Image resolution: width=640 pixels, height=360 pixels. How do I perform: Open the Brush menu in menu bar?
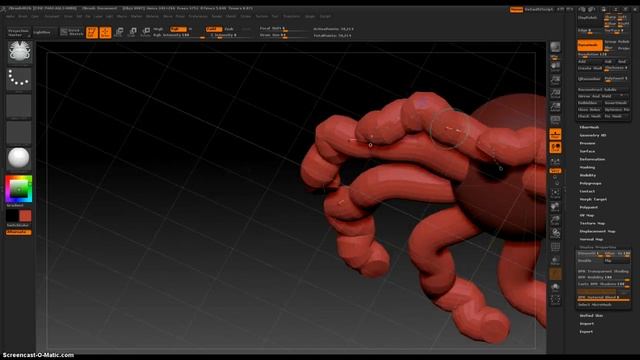tap(22, 16)
